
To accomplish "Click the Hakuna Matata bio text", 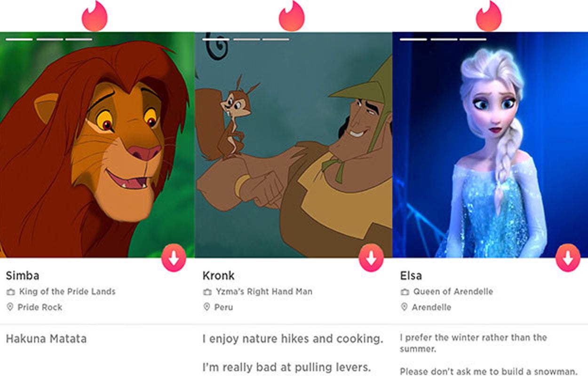I will point(46,338).
